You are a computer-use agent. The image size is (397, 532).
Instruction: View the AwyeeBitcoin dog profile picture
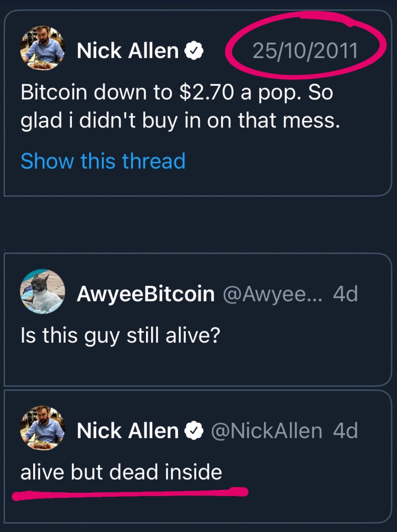(x=43, y=291)
